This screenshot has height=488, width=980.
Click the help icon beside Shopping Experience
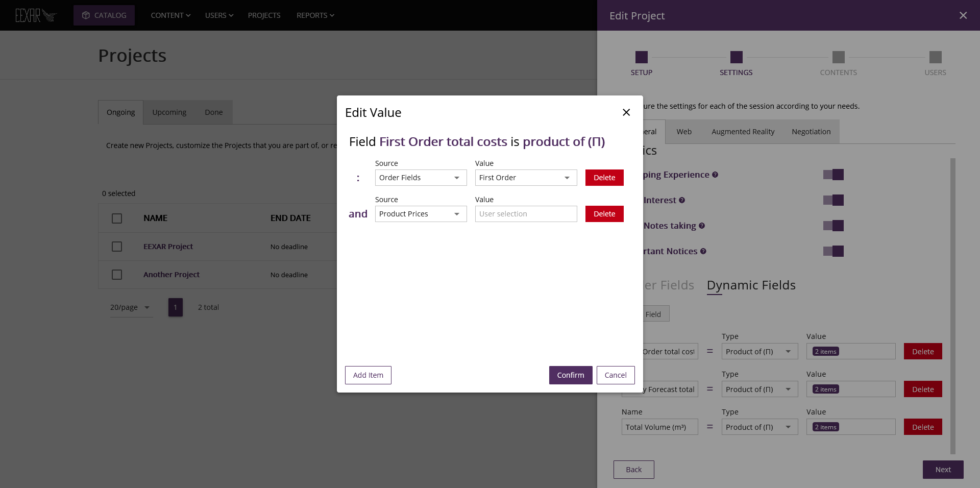tap(715, 175)
